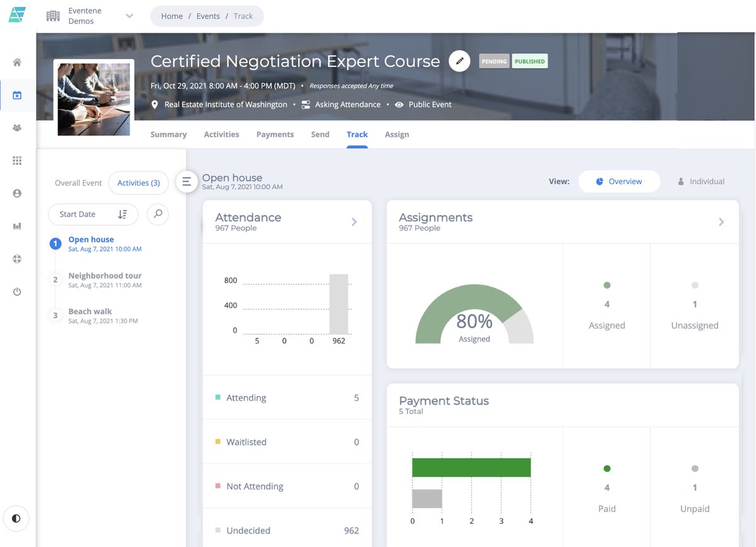
Task: Click the green Paid bar
Action: (x=471, y=468)
